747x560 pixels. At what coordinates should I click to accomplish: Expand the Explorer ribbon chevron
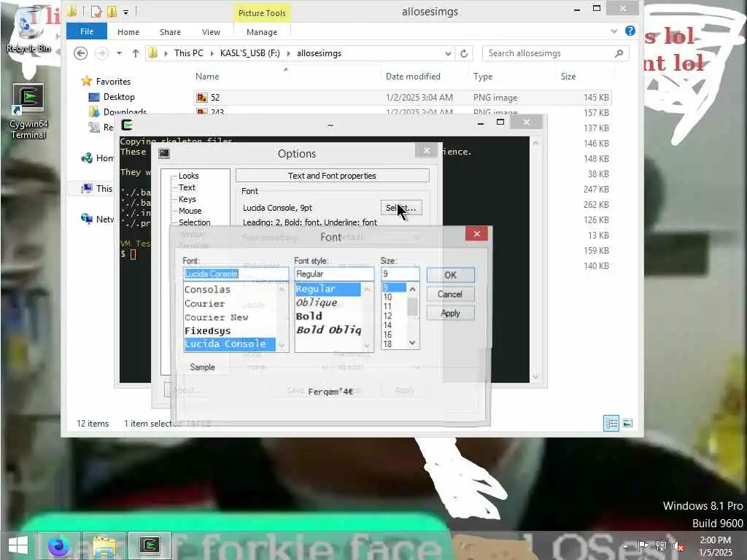pos(614,31)
